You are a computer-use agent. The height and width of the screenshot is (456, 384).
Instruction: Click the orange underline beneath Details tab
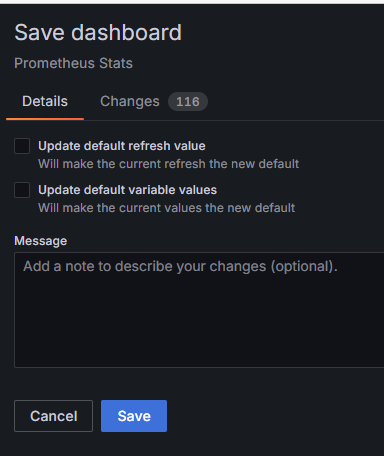[45, 119]
